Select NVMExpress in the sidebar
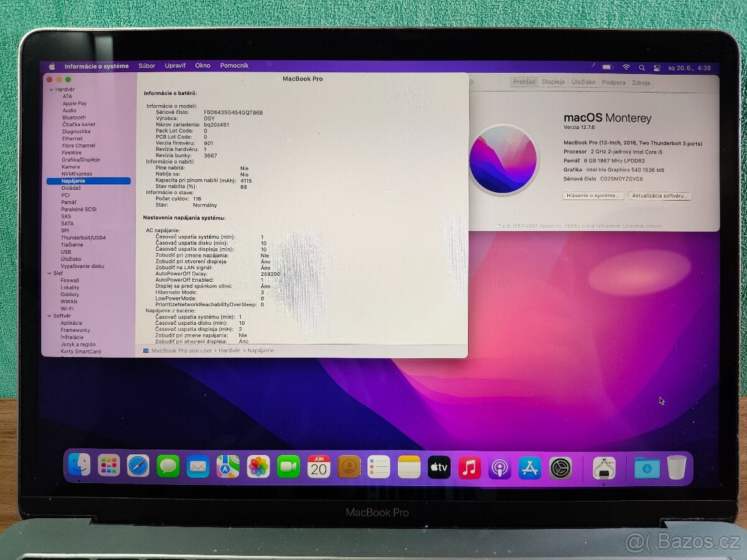This screenshot has height=560, width=747. coord(77,174)
